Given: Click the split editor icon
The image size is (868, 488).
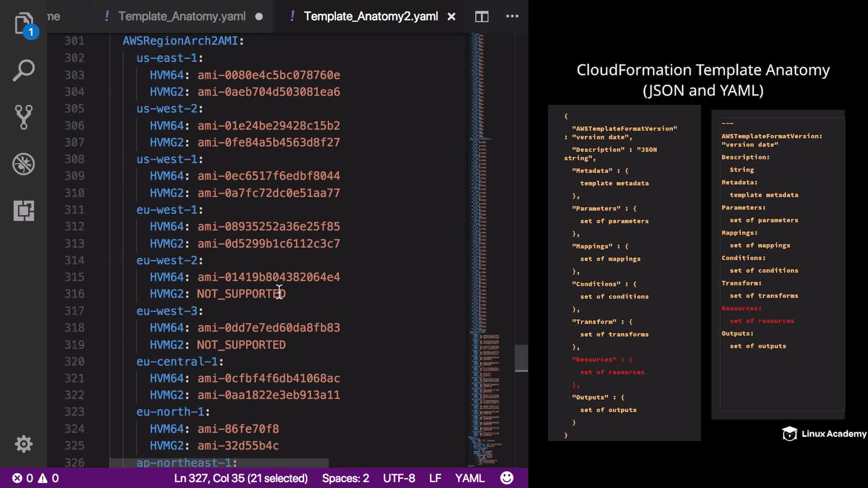Looking at the screenshot, I should pos(481,17).
